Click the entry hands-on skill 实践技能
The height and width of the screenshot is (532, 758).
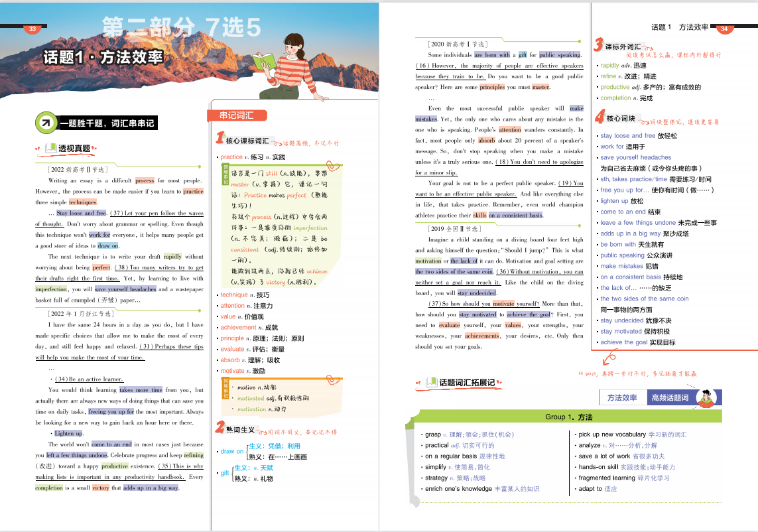[x=627, y=467]
